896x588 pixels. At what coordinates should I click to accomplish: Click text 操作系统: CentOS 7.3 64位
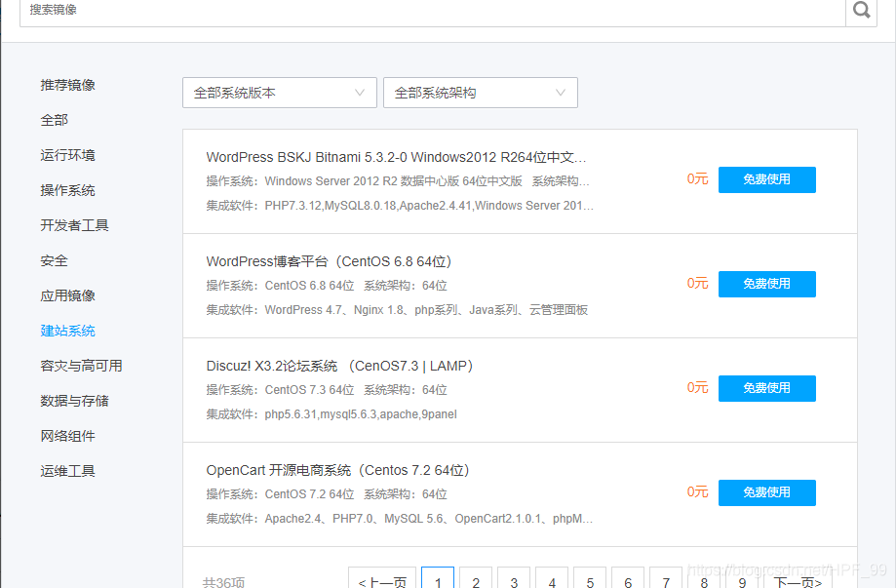[x=280, y=390]
